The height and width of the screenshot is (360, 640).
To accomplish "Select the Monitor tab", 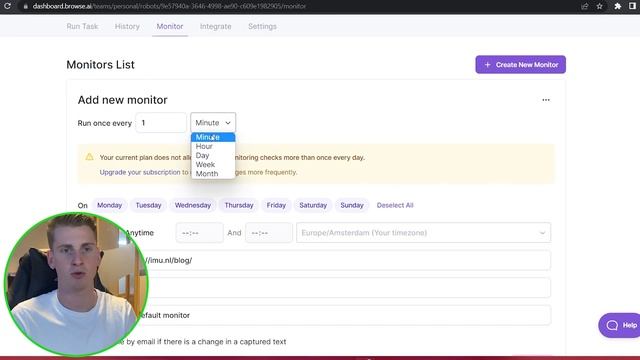I will [170, 26].
